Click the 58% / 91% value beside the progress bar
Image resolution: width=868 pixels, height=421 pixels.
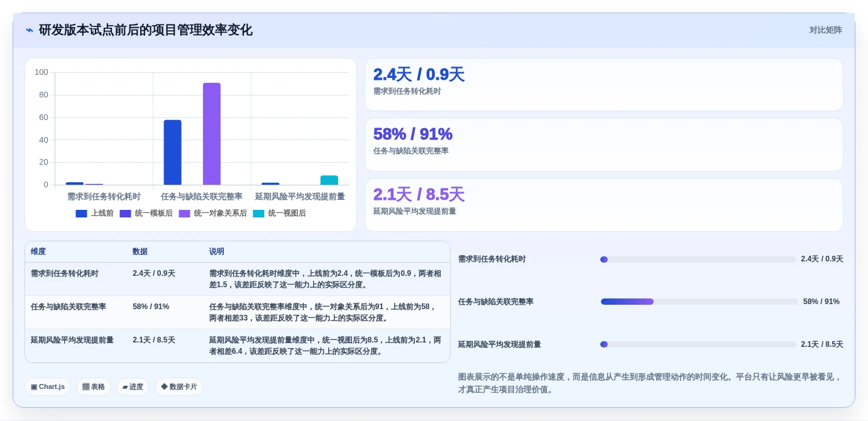coord(821,302)
